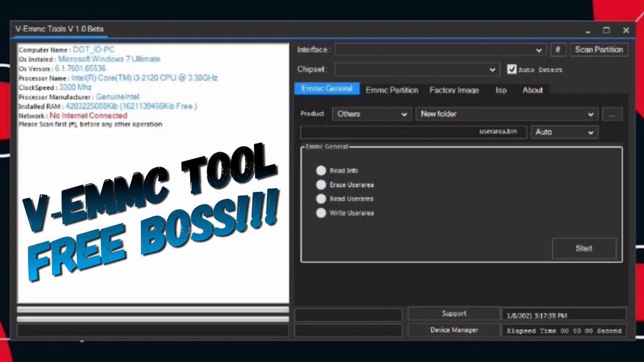Click the Please Scan first message
644x362 pixels.
(91, 124)
